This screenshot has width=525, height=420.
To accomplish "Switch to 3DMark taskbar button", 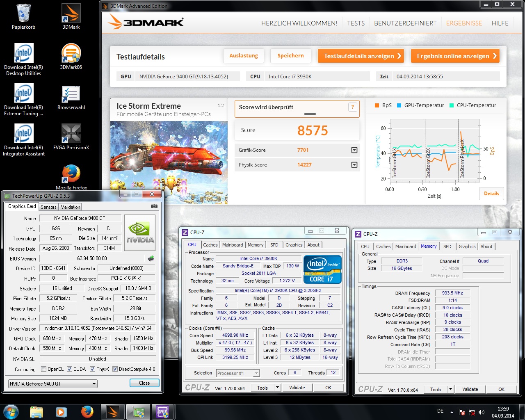I will point(112,412).
